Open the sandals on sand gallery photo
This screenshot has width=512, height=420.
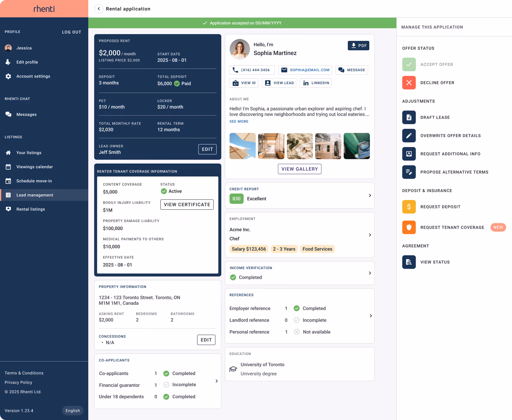[300, 146]
